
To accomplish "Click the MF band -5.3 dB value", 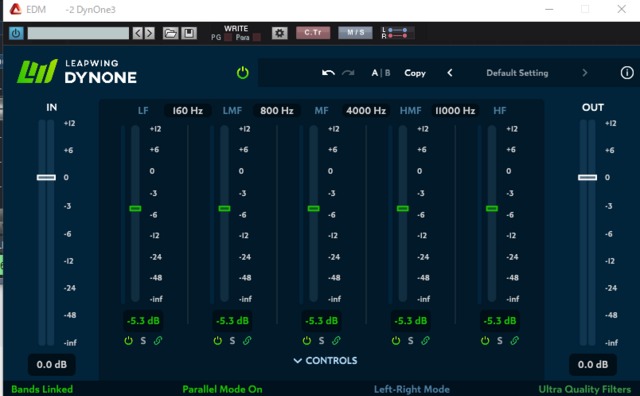I will pyautogui.click(x=321, y=320).
